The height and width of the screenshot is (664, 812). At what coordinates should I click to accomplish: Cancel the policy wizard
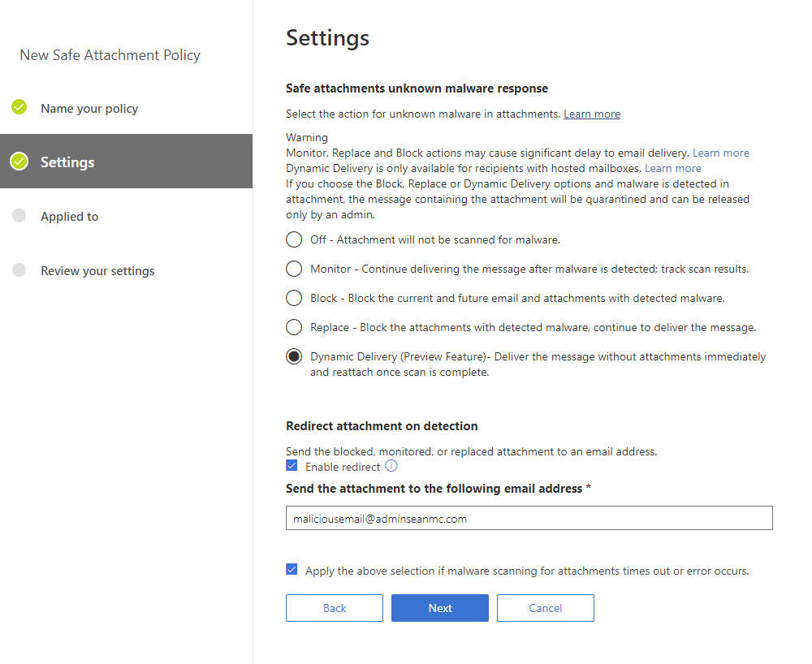pos(546,608)
